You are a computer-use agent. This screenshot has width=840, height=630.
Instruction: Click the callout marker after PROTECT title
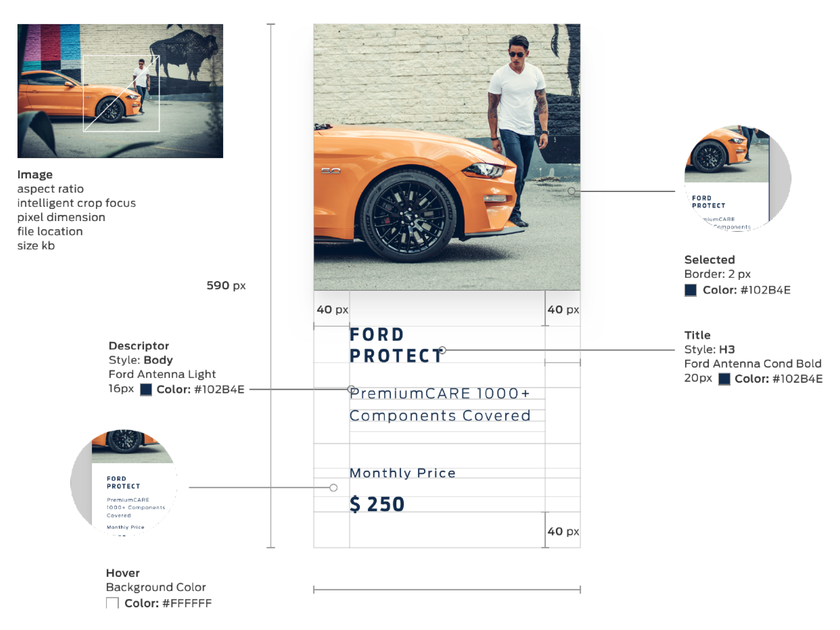443,350
